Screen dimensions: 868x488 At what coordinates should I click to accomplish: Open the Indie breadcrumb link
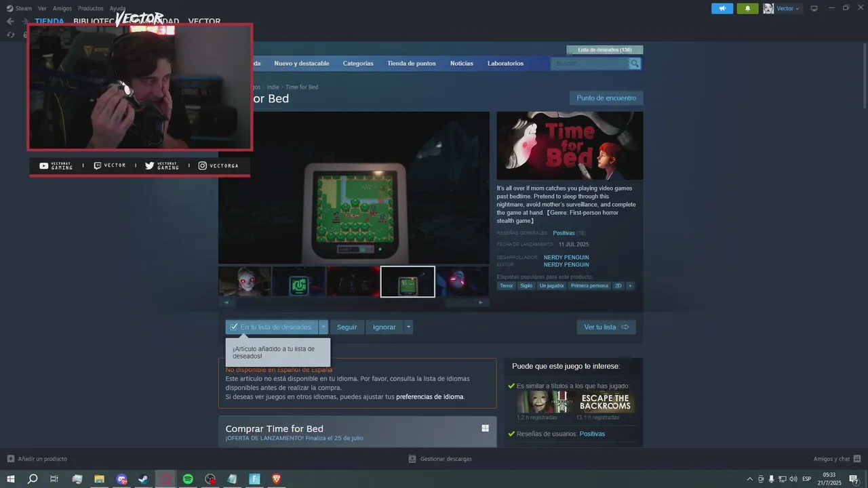pos(273,87)
